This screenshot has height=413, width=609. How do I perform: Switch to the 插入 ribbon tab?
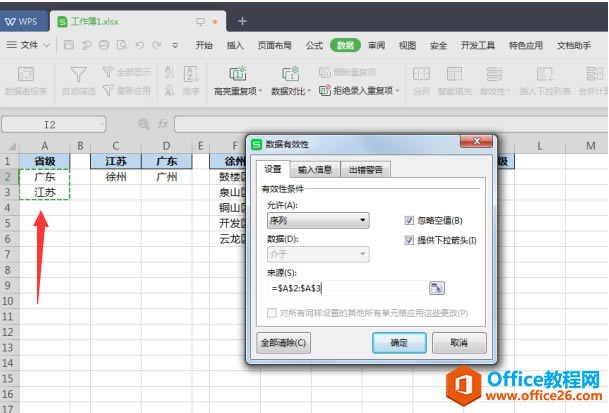[235, 45]
